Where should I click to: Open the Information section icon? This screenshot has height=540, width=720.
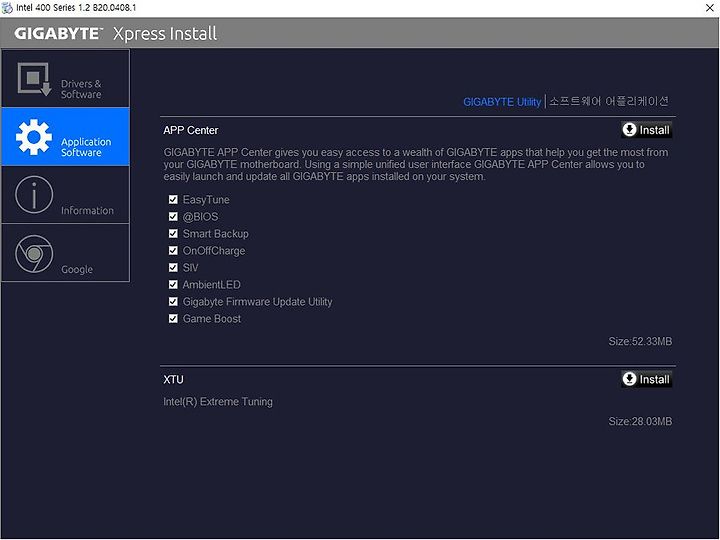(x=34, y=195)
